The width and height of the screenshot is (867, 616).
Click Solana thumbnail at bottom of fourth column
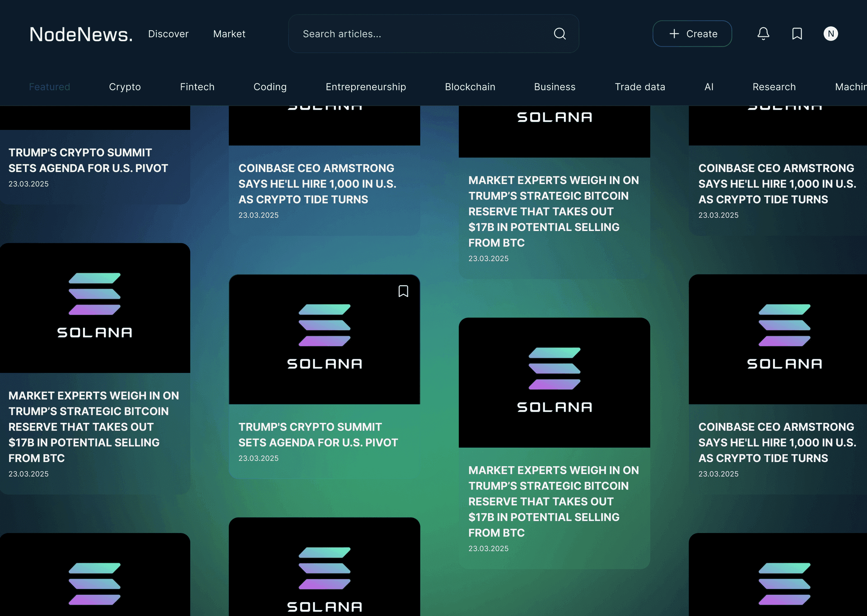[778, 574]
